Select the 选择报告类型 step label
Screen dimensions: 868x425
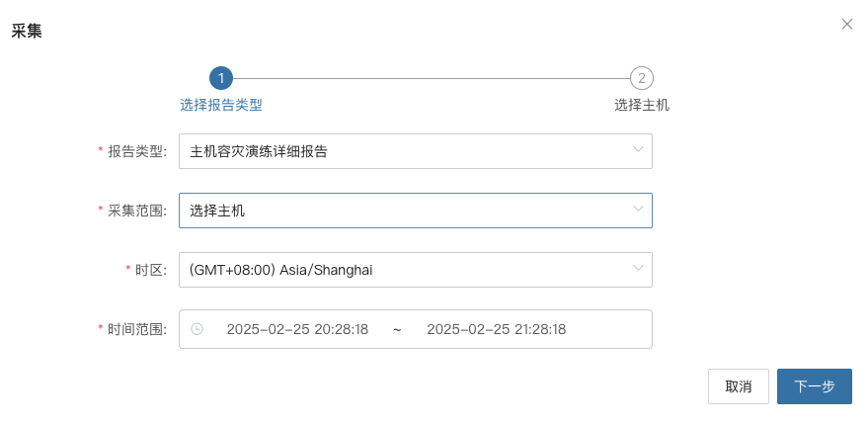click(221, 105)
